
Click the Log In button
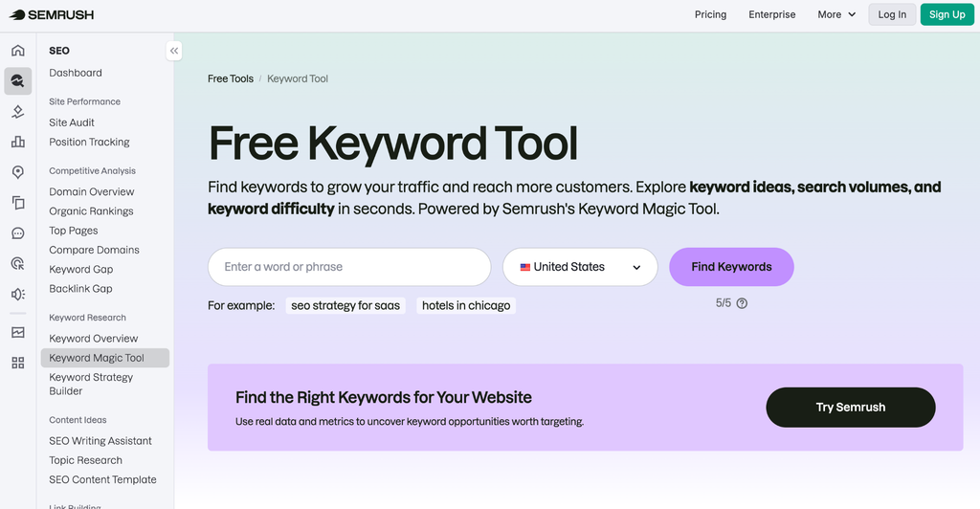pos(892,14)
